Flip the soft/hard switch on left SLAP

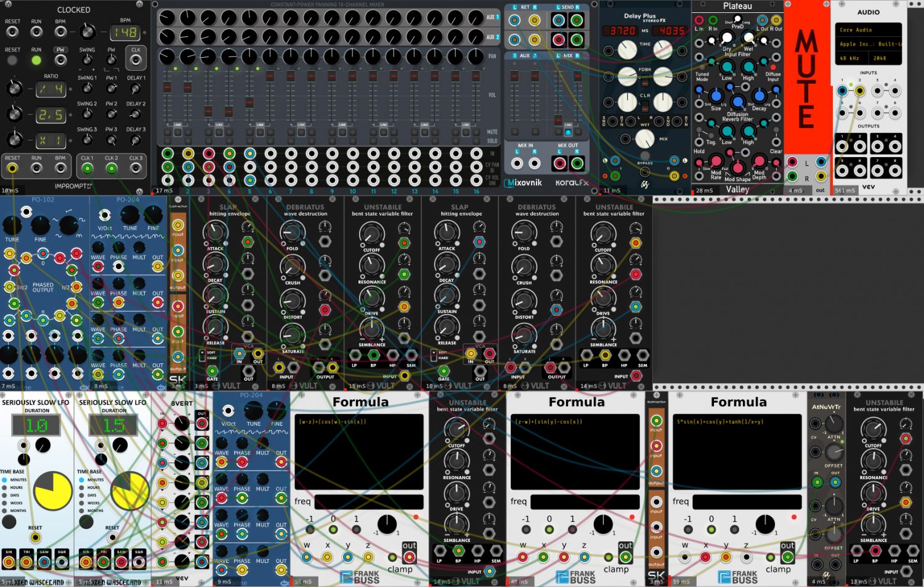202,355
